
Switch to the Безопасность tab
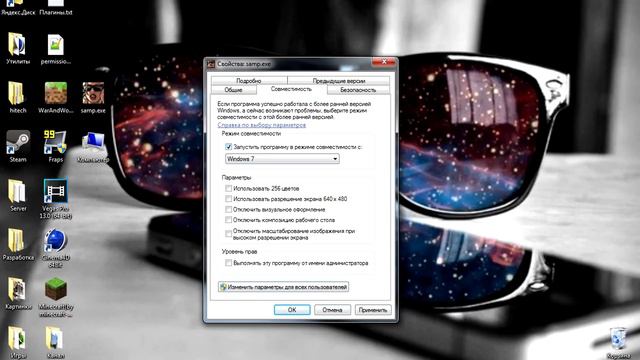358,90
